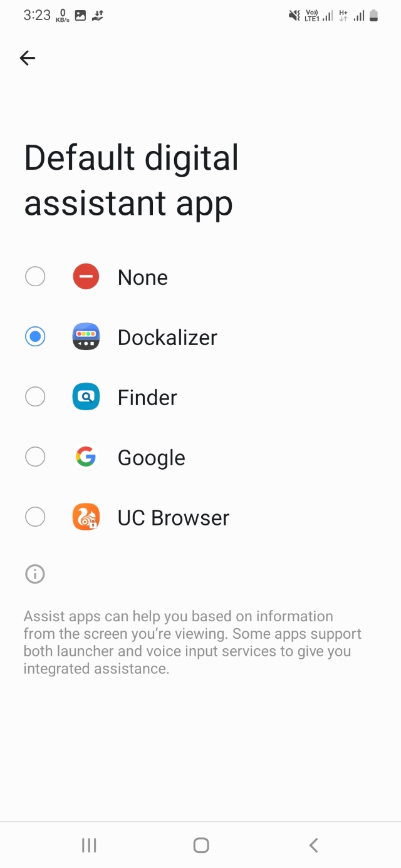Tap the UC Browser app icon
Image resolution: width=401 pixels, height=868 pixels.
(86, 517)
